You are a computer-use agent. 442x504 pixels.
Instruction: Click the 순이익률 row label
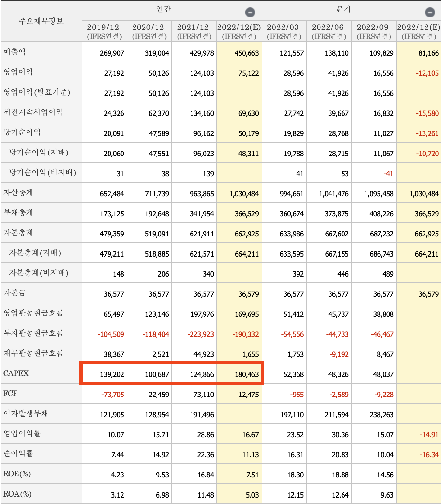point(18,453)
